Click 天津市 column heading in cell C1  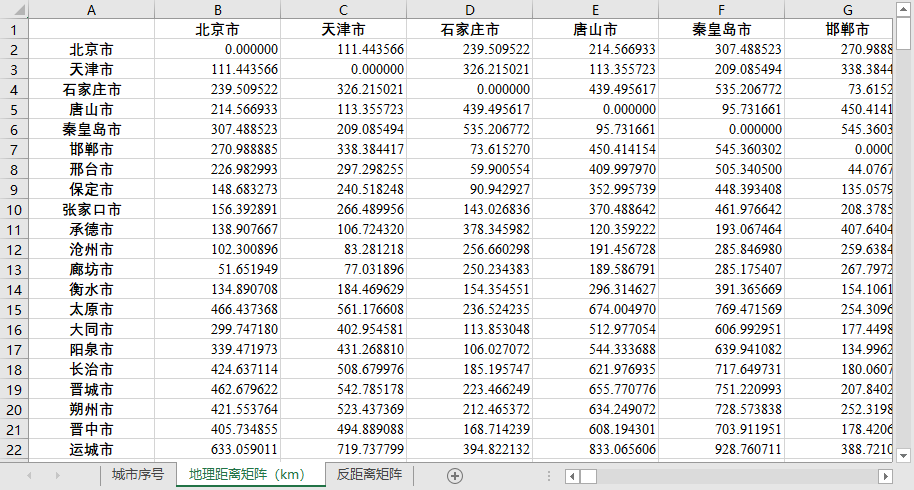tap(343, 29)
